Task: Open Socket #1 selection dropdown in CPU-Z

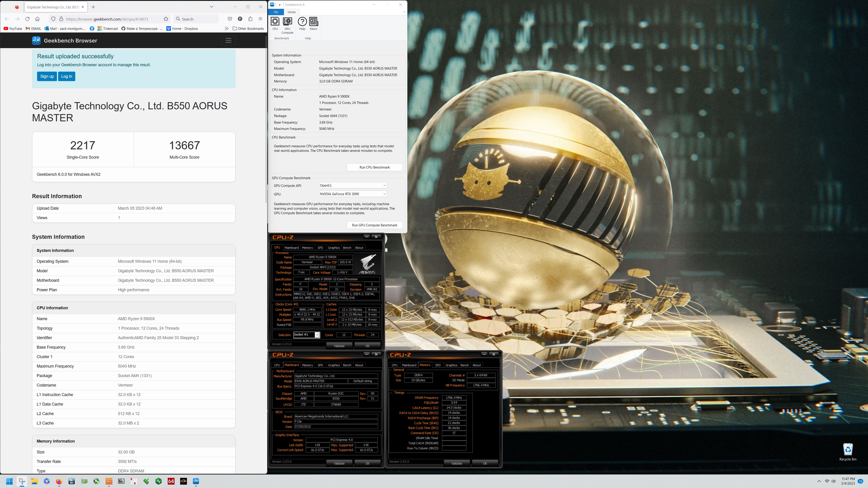Action: (x=306, y=335)
